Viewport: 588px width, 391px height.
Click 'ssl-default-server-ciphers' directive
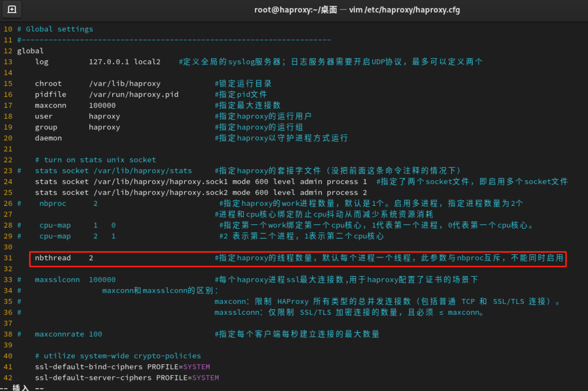pos(93,378)
